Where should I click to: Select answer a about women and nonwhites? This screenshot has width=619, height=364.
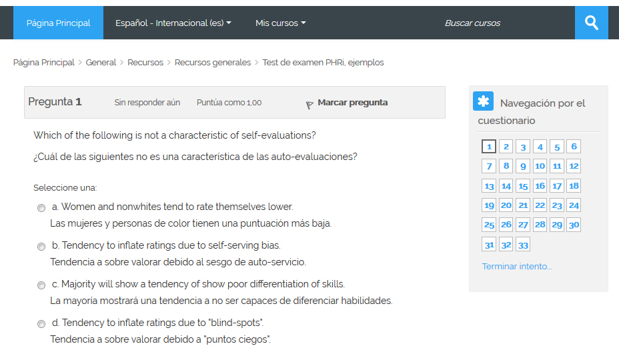point(41,208)
